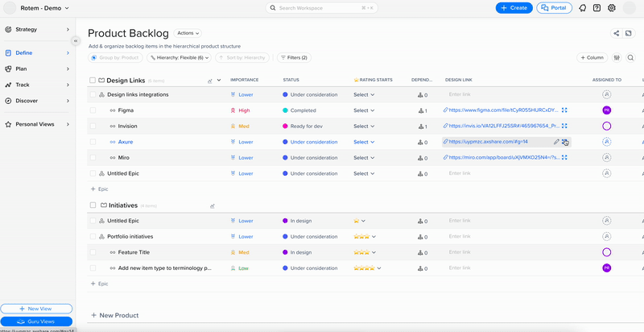This screenshot has height=332, width=644.
Task: Open the Hierarchy: Flexible dropdown
Action: 180,58
